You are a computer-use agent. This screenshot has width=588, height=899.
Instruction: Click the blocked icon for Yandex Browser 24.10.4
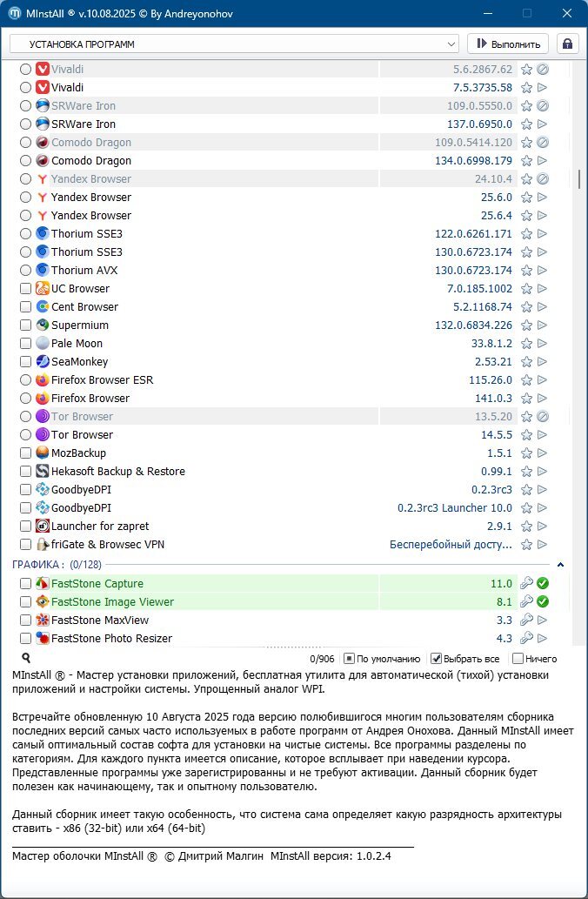click(x=543, y=179)
